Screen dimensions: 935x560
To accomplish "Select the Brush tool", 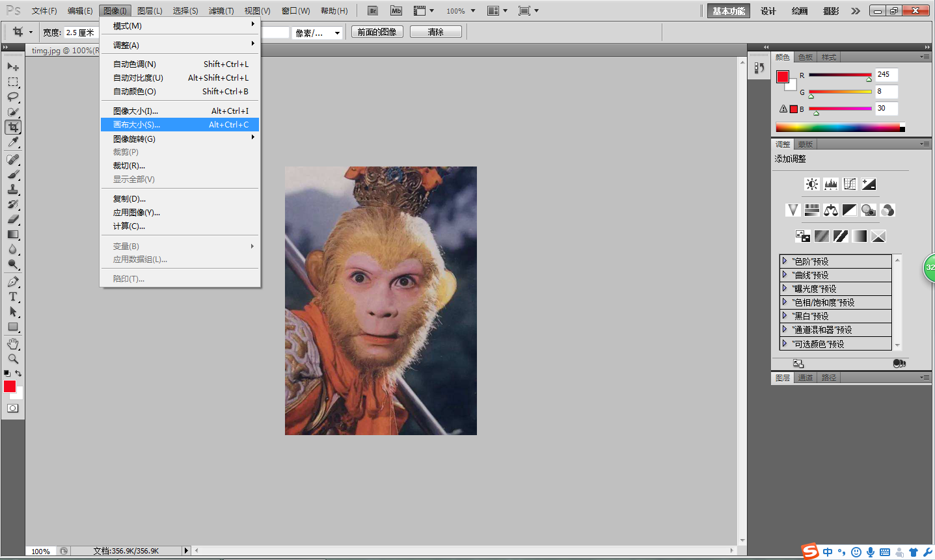I will [x=13, y=174].
